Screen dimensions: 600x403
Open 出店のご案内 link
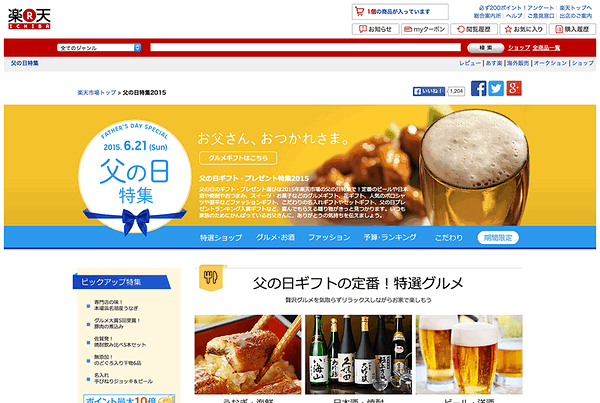(576, 16)
